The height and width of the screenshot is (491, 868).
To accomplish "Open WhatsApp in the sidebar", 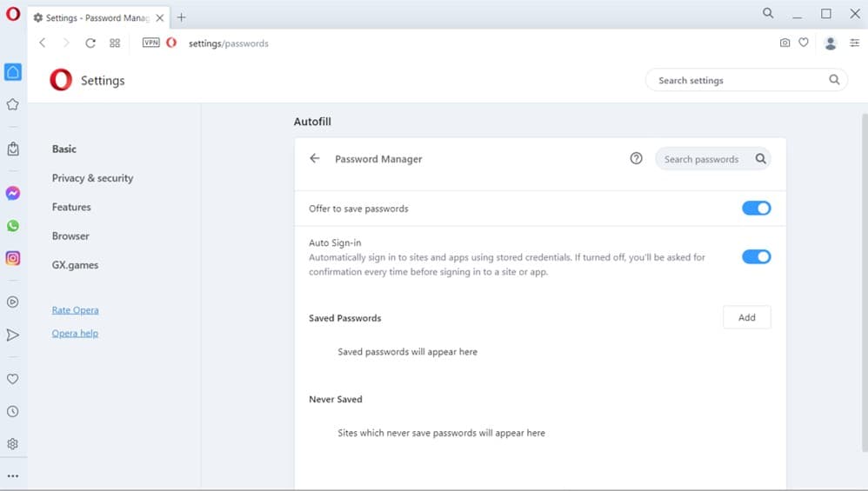I will 13,226.
